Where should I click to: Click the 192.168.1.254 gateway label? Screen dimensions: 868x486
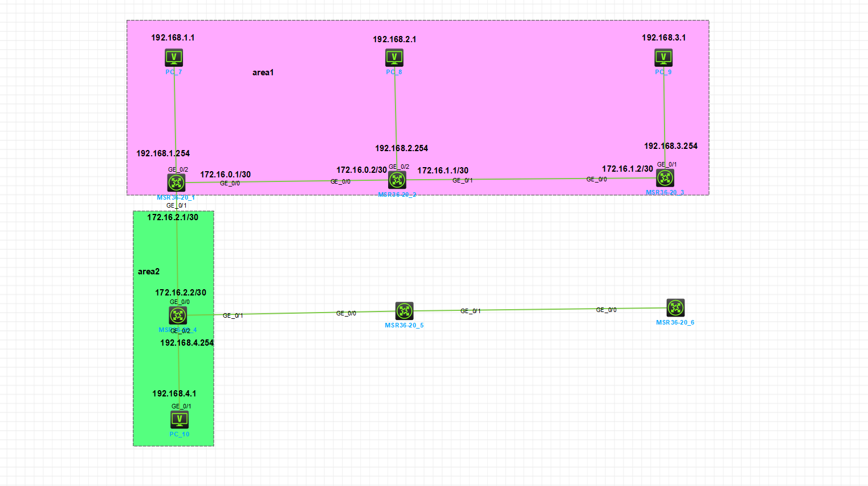pos(163,153)
